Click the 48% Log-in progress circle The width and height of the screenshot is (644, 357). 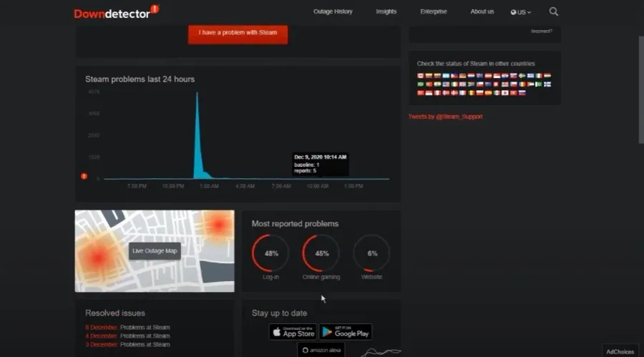tap(270, 253)
